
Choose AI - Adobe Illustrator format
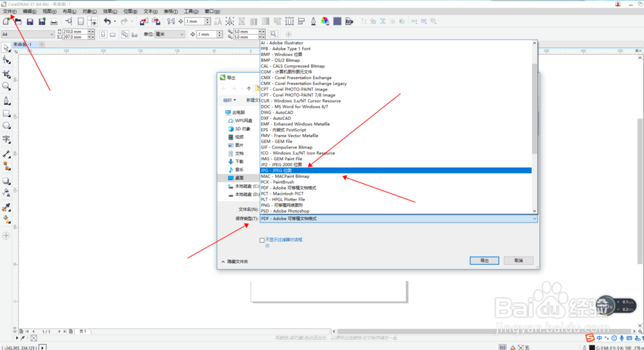[396, 42]
